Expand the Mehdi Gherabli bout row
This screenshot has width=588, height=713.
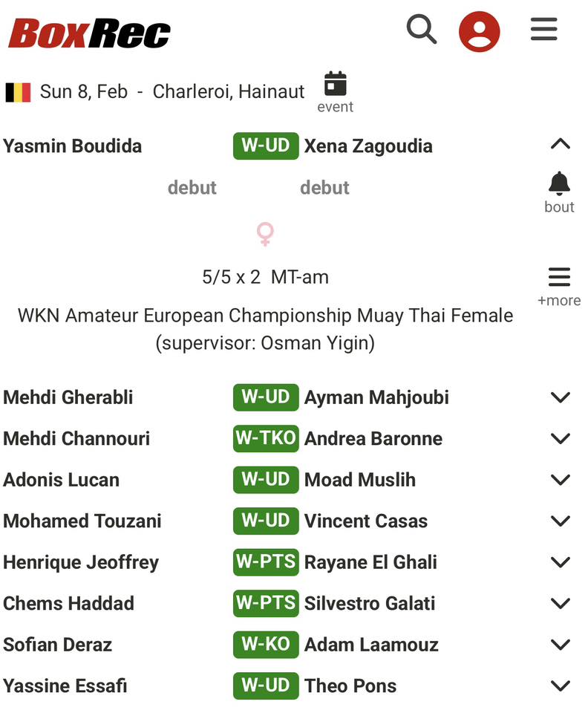[x=561, y=397]
